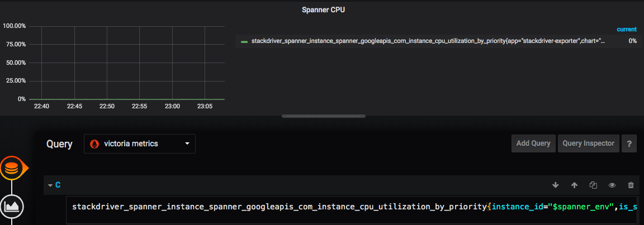Click the 50.00% y-axis label
Image resolution: width=644 pixels, height=225 pixels.
pos(16,63)
